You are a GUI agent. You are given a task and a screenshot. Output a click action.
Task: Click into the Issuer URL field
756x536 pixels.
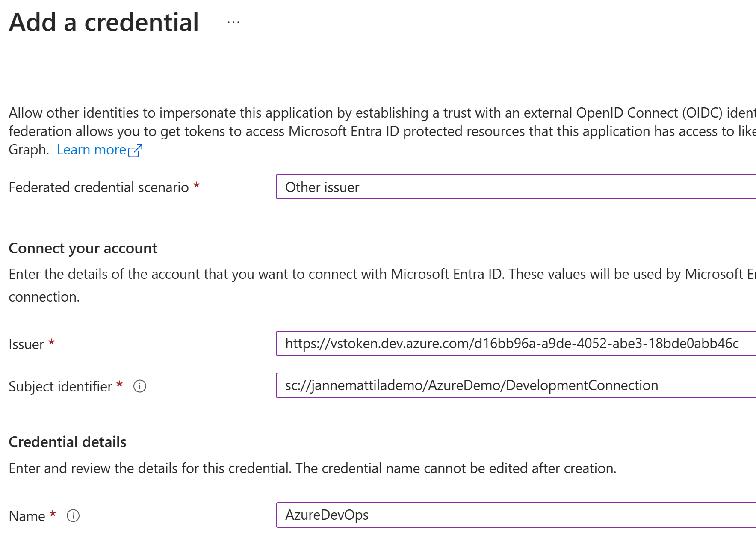tap(516, 344)
